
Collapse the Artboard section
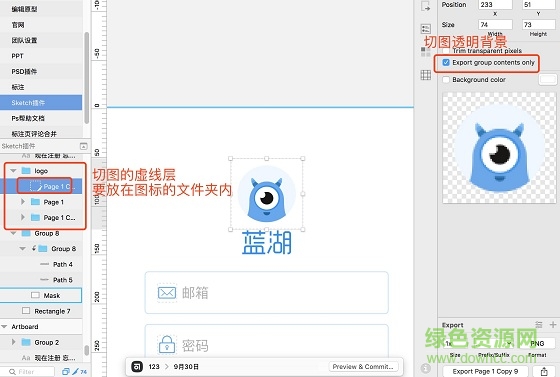4,327
